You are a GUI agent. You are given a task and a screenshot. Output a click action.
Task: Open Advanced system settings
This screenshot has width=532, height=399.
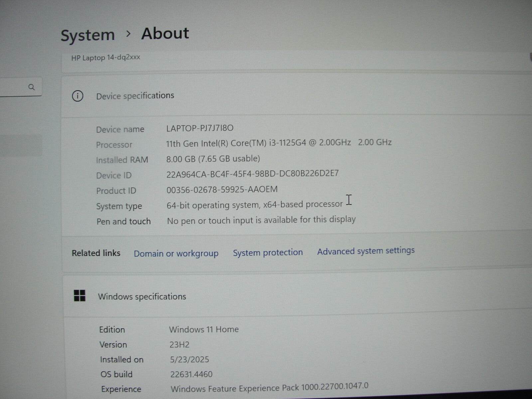(x=365, y=251)
